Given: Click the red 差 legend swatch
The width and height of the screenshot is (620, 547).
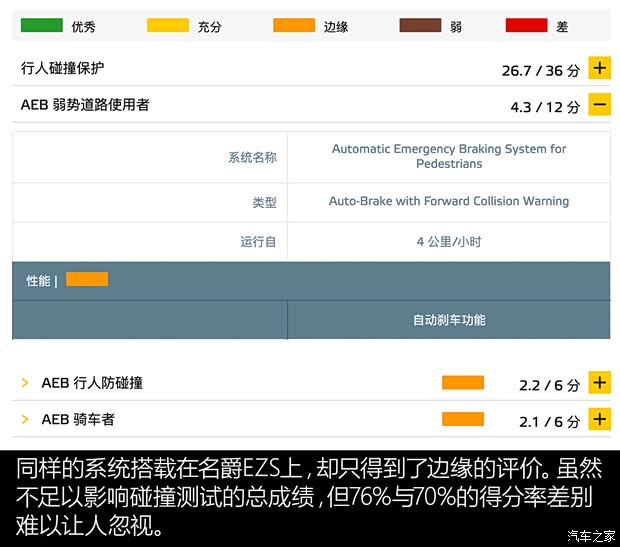Looking at the screenshot, I should [526, 25].
